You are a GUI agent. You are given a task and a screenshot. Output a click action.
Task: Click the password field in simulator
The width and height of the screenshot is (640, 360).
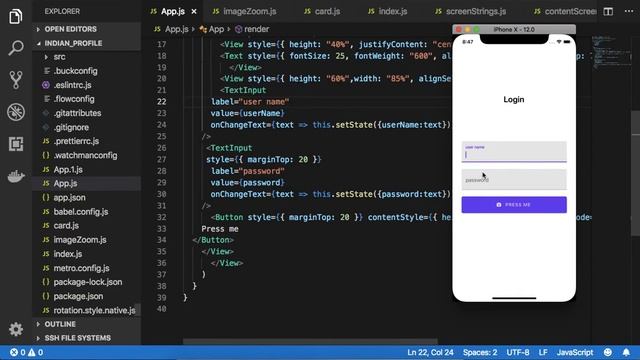coord(514,180)
